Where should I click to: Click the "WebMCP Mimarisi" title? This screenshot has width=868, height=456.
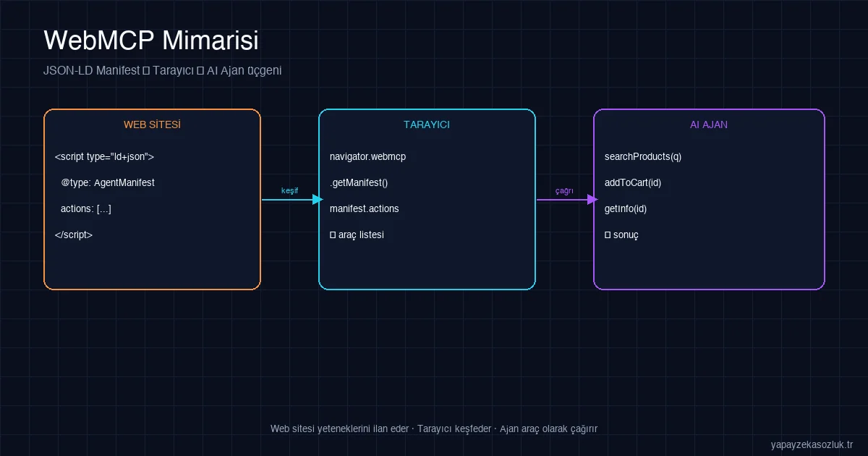151,41
